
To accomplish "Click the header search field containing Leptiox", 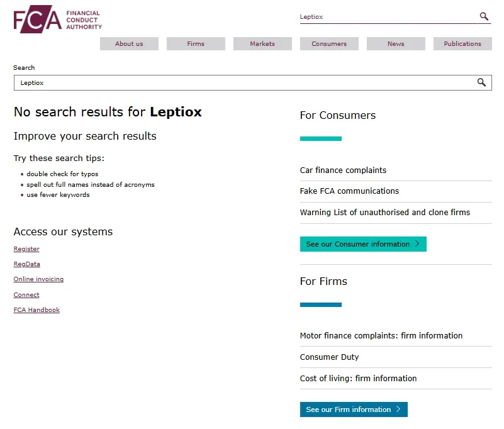I will point(387,17).
